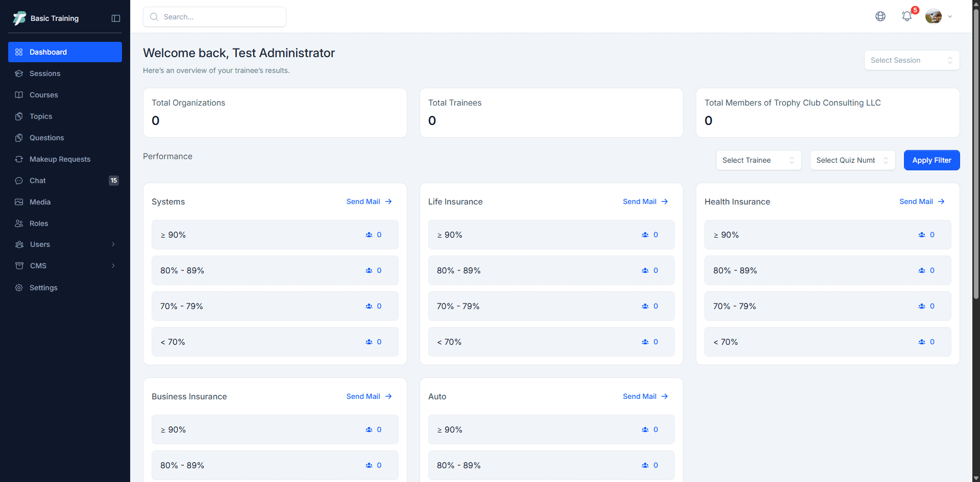Image resolution: width=980 pixels, height=482 pixels.
Task: Toggle the sidebar collapse button
Action: click(x=116, y=18)
